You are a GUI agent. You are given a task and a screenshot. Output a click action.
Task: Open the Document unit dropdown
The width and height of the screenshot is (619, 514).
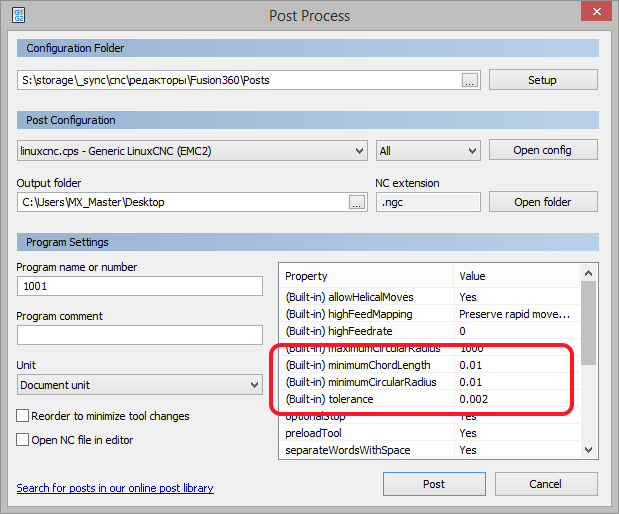coord(140,385)
